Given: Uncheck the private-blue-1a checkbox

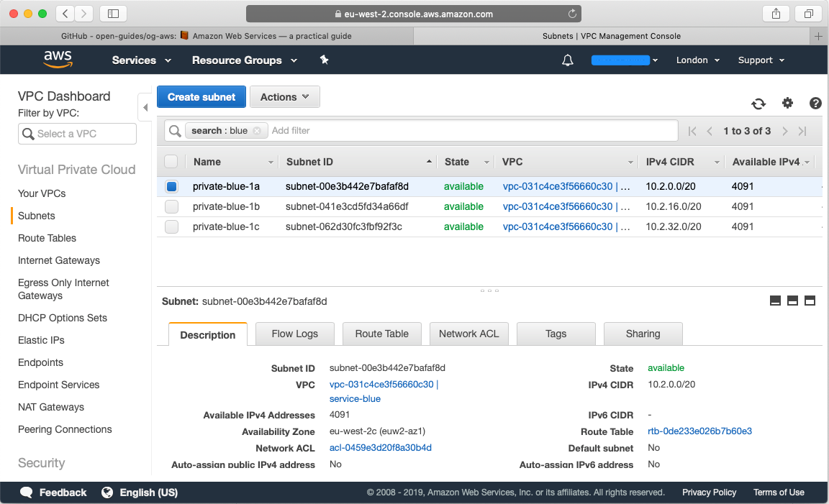Looking at the screenshot, I should 171,186.
